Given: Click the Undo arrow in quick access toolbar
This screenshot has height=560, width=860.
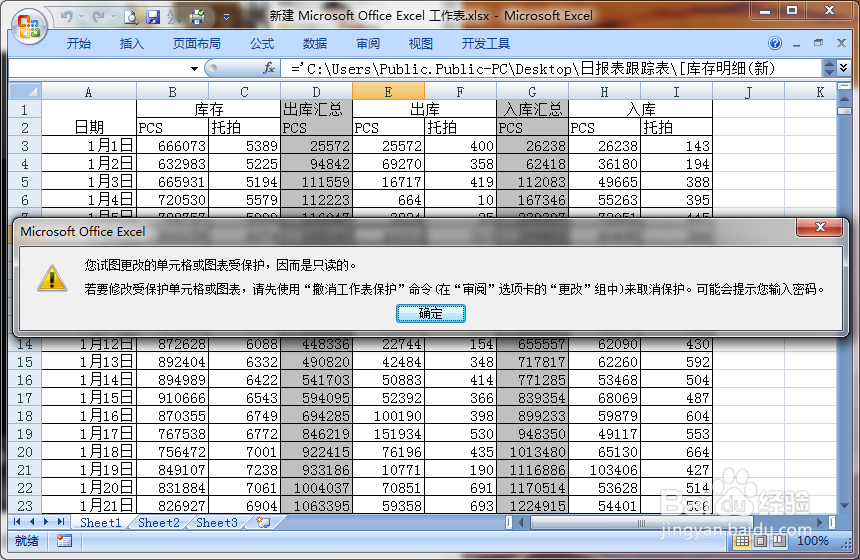Looking at the screenshot, I should pyautogui.click(x=66, y=16).
